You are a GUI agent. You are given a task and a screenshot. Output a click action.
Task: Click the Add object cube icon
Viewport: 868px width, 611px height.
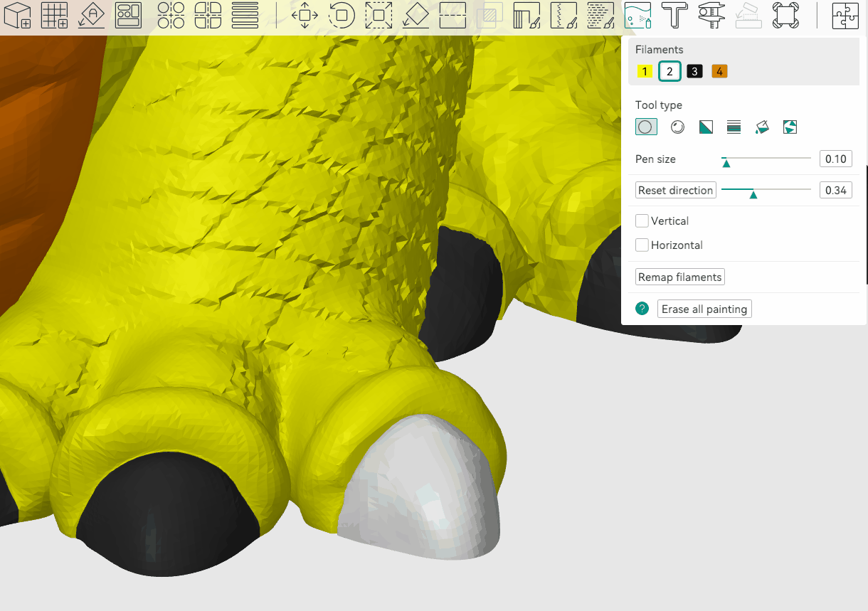[x=16, y=15]
